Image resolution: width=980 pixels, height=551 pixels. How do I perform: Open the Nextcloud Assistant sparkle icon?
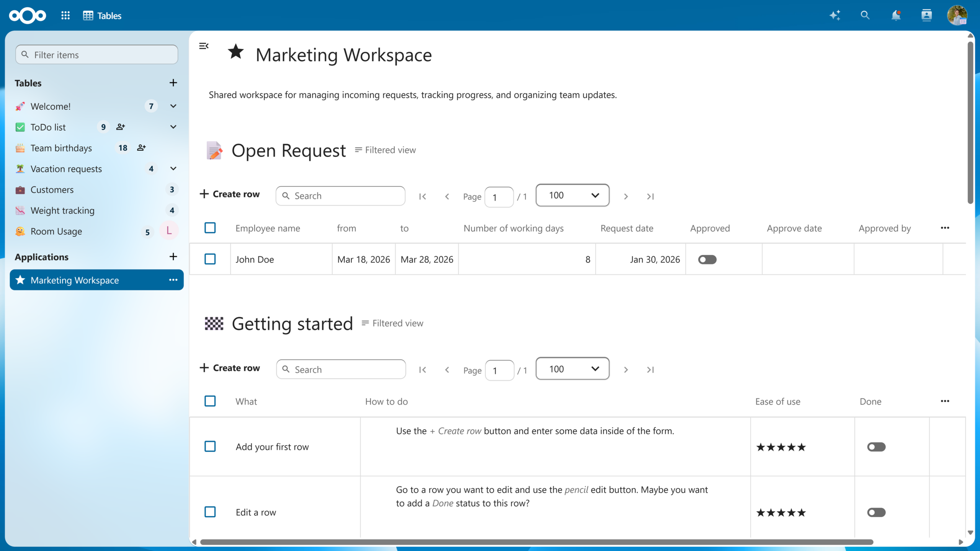point(835,15)
